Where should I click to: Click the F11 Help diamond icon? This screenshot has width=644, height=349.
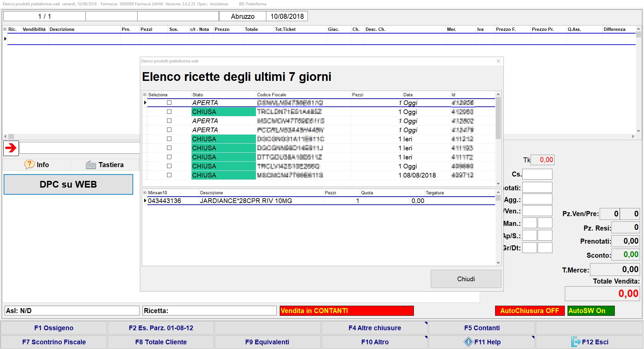468,342
